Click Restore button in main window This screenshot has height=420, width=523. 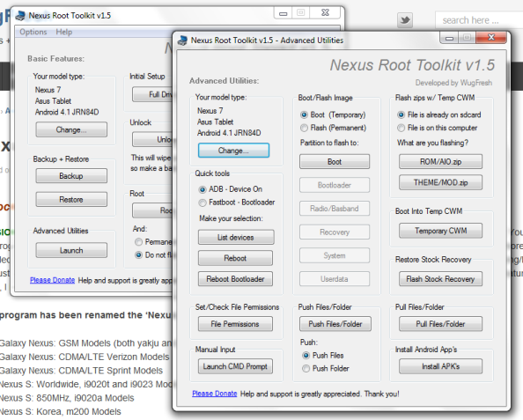(x=71, y=200)
